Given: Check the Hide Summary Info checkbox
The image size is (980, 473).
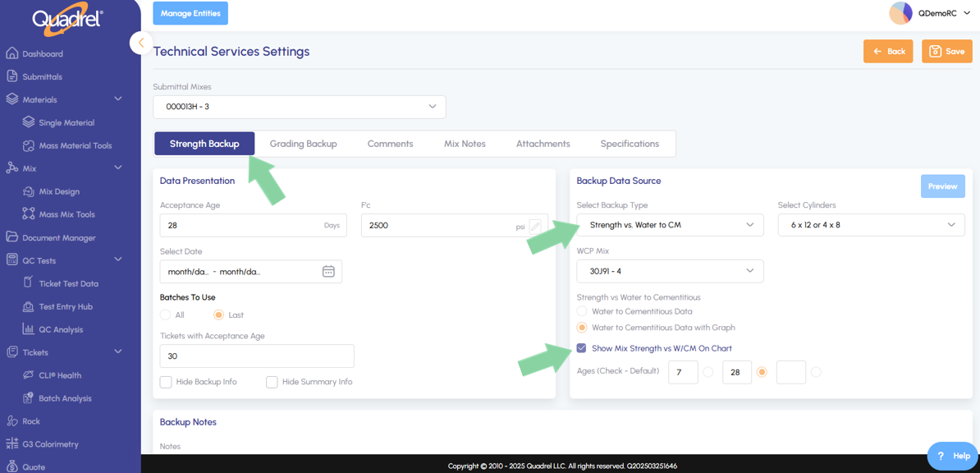Looking at the screenshot, I should click(x=272, y=382).
